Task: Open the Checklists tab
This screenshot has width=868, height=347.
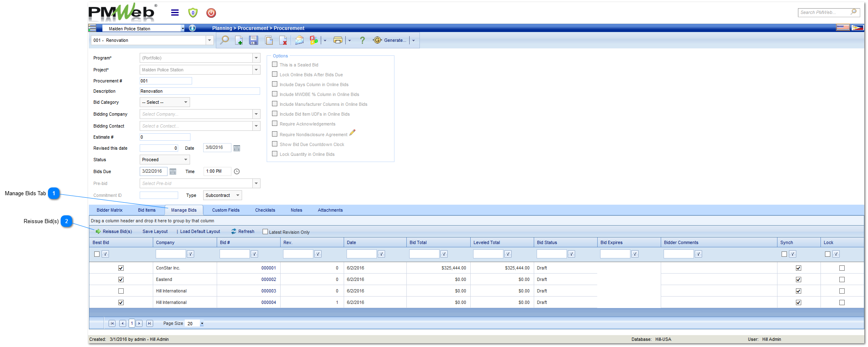Action: tap(265, 210)
